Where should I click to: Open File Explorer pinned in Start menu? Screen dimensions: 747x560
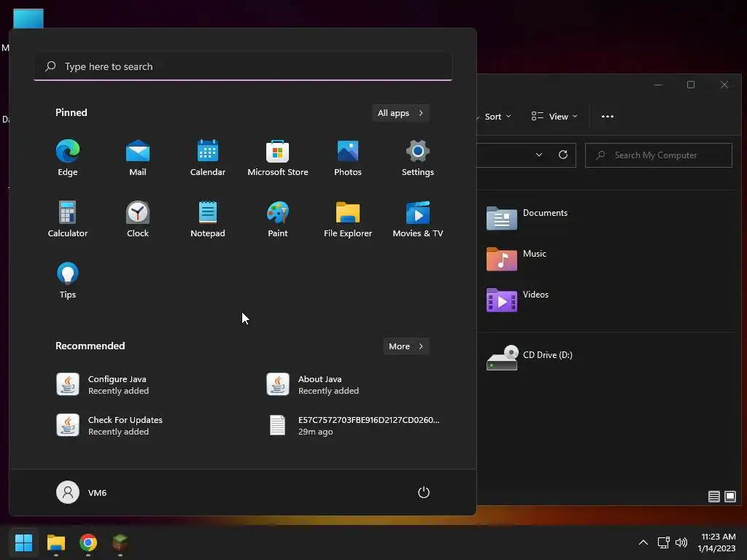click(x=348, y=219)
